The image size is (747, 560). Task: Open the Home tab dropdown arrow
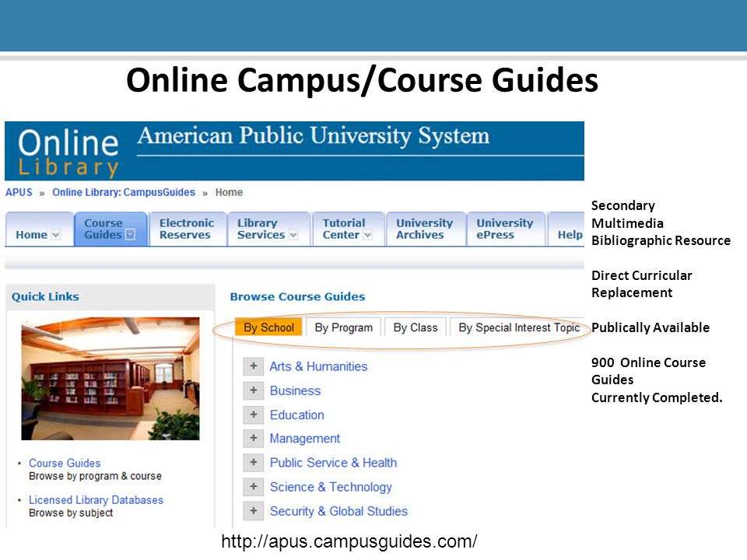(x=56, y=235)
